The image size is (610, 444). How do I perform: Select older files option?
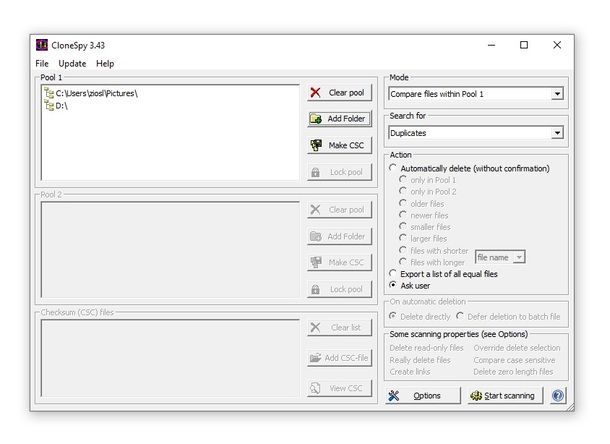pos(403,203)
